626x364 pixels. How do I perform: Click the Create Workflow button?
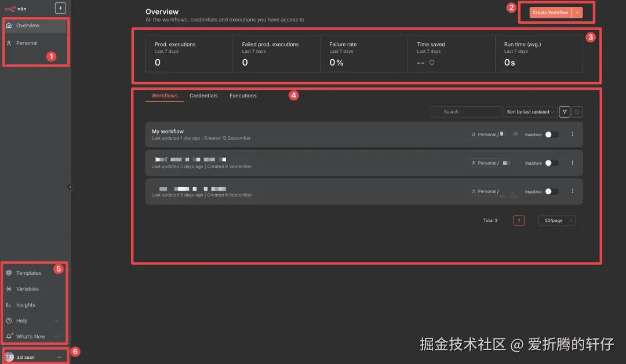click(x=550, y=12)
